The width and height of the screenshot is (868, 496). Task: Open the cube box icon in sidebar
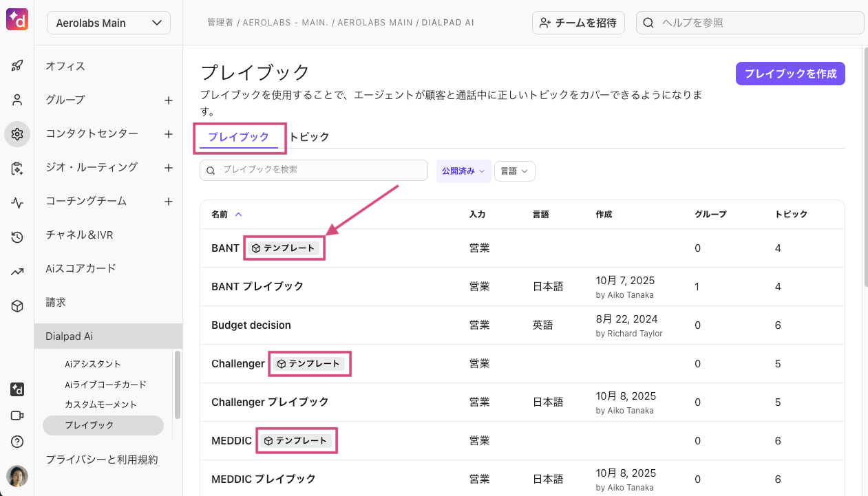(17, 306)
